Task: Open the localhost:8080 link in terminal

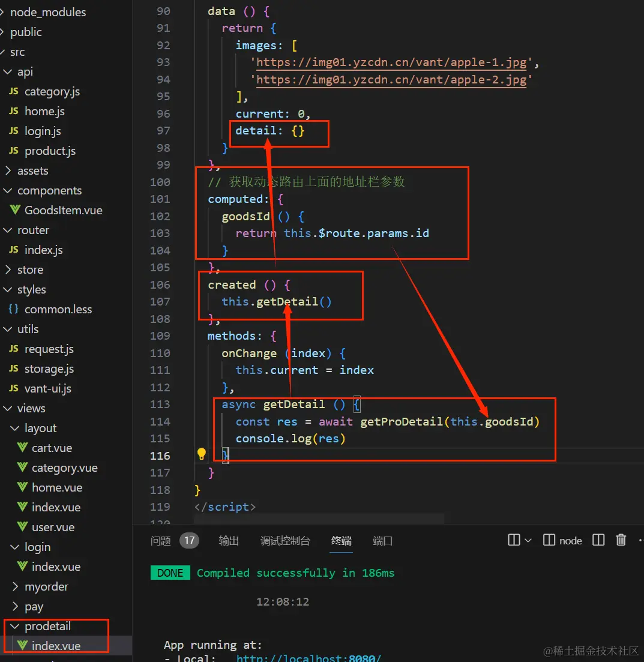Action: click(308, 657)
